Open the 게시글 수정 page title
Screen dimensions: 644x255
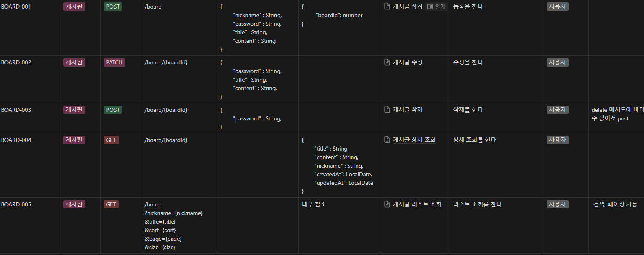click(408, 62)
